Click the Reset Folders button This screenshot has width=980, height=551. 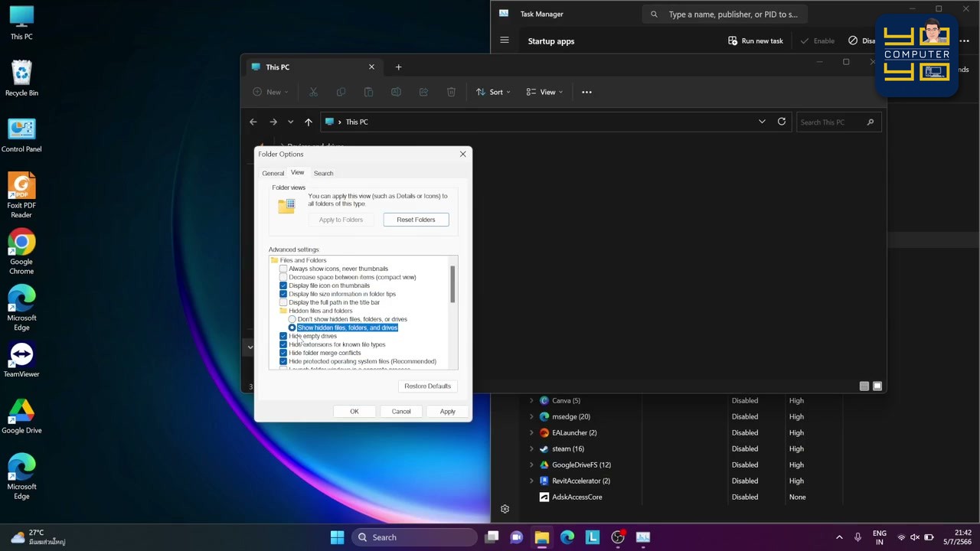click(416, 220)
